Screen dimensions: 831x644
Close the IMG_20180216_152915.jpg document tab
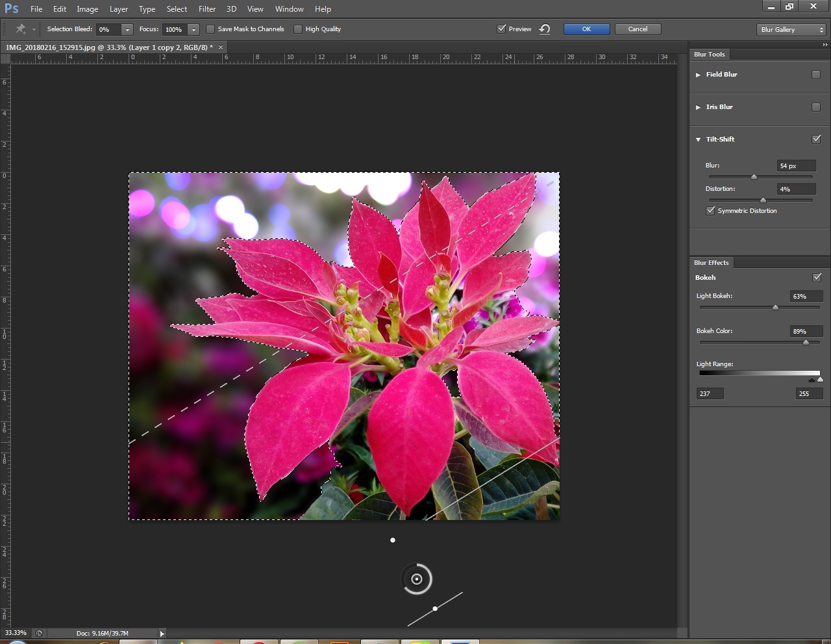221,47
